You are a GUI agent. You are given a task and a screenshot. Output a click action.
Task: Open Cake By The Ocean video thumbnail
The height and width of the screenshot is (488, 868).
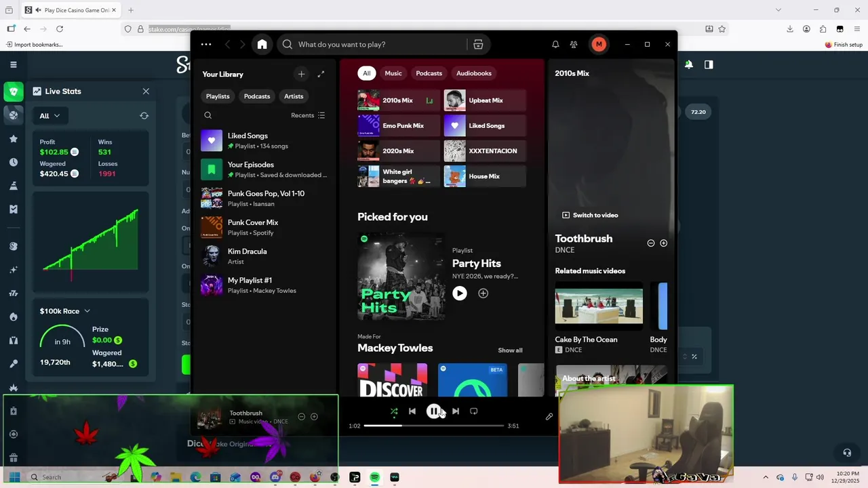599,305
